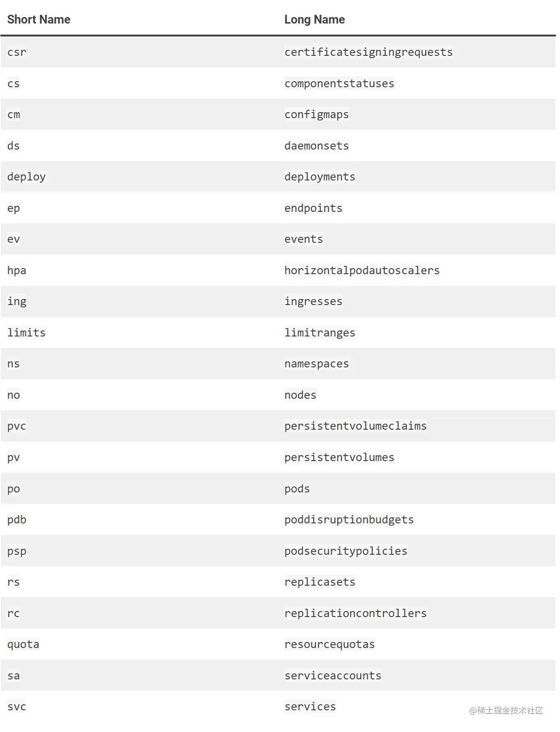Screen dimensions: 560x732
Task: Click the endpoints long name
Action: [x=313, y=208]
